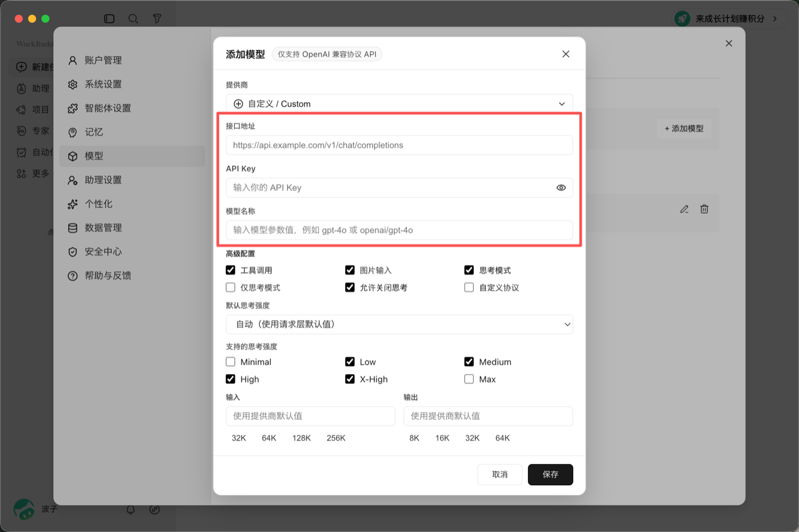Click the trash delete icon in model row
The height and width of the screenshot is (532, 799).
coord(704,209)
